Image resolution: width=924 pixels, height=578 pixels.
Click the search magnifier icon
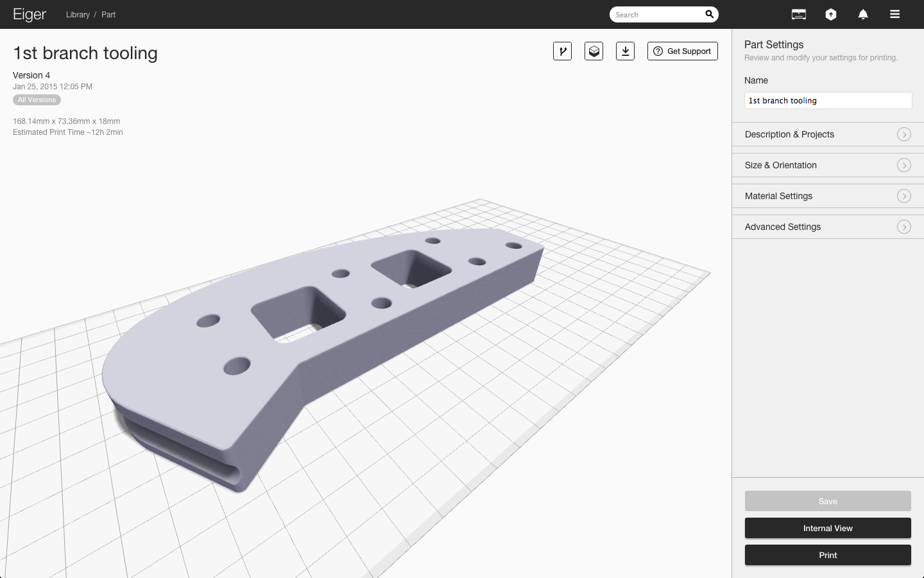pos(709,14)
